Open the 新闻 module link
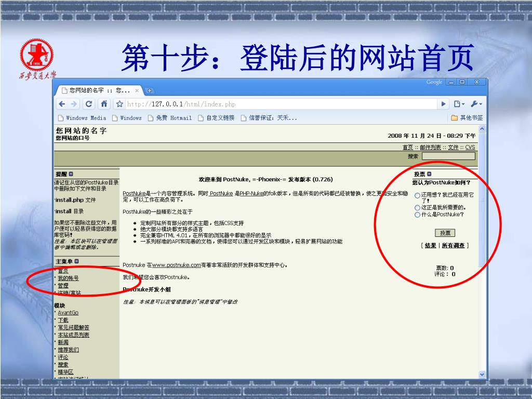532x399 pixels. click(63, 342)
